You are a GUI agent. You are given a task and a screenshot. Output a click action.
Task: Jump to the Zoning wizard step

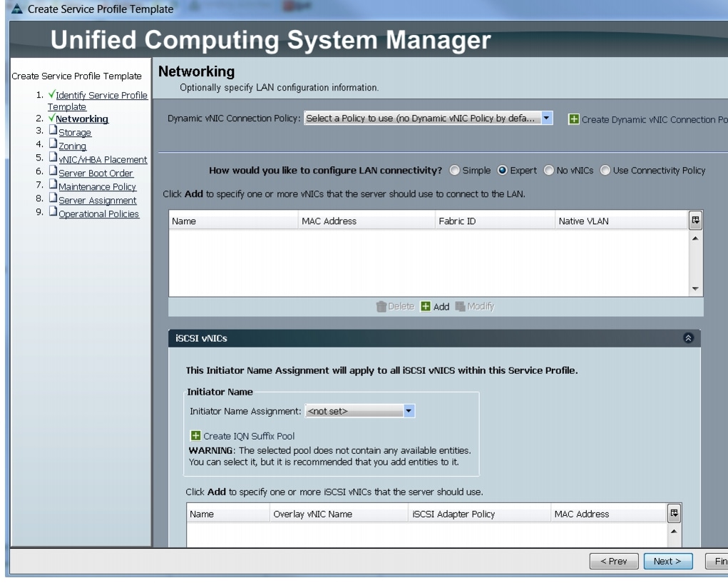73,146
